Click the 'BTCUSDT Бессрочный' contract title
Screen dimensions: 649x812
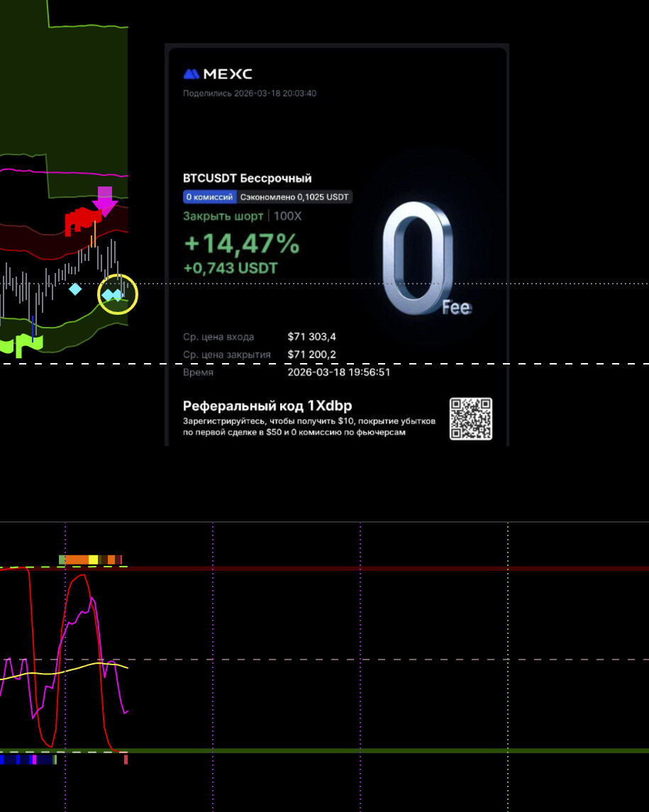click(x=247, y=178)
